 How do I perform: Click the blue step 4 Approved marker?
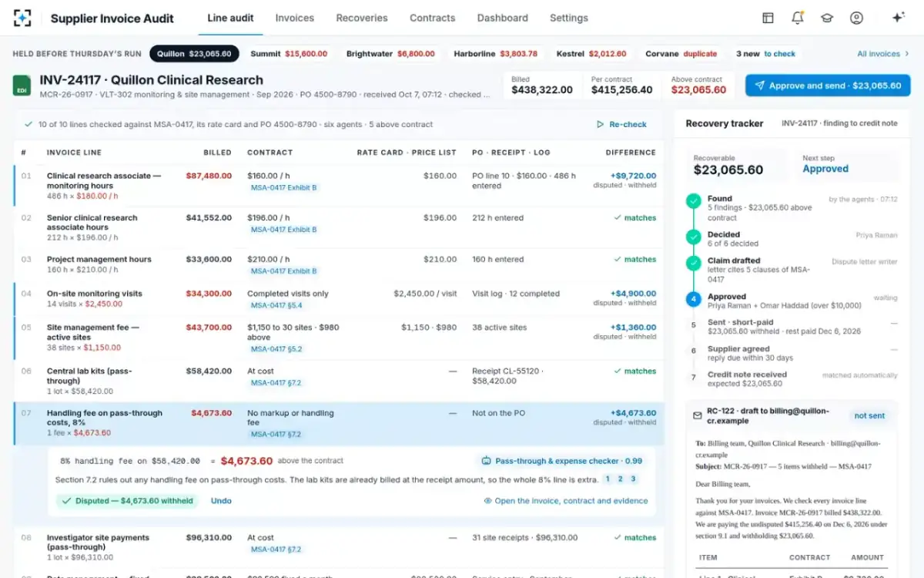[x=694, y=299]
